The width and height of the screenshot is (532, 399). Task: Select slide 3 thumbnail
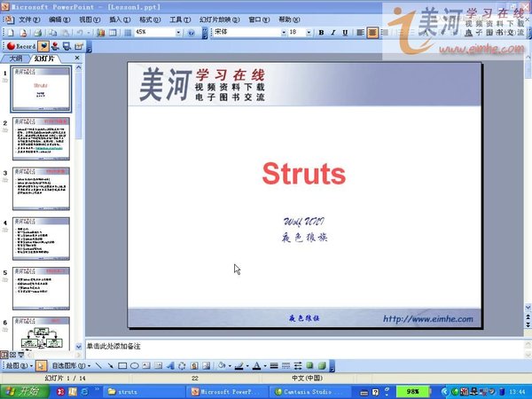[41, 187]
